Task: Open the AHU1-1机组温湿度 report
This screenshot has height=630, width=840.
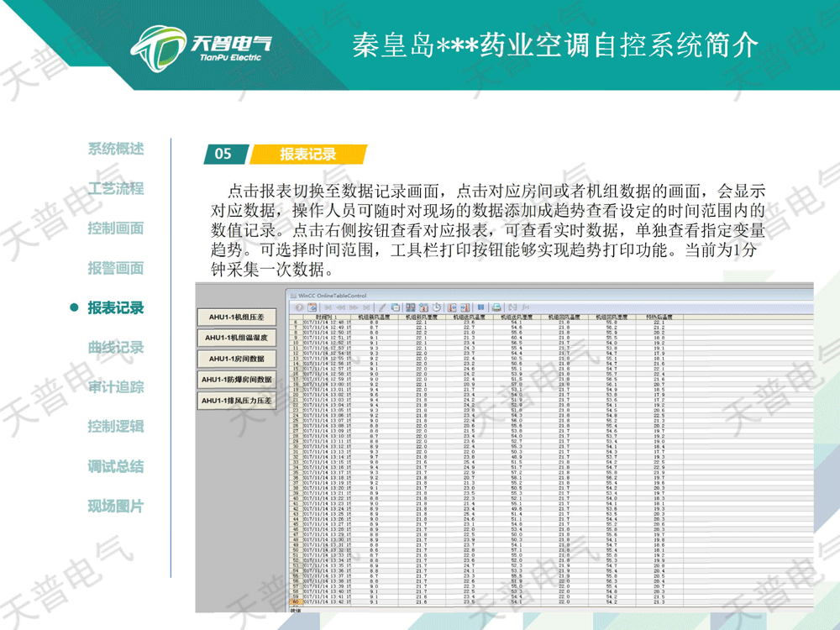Action: [237, 338]
